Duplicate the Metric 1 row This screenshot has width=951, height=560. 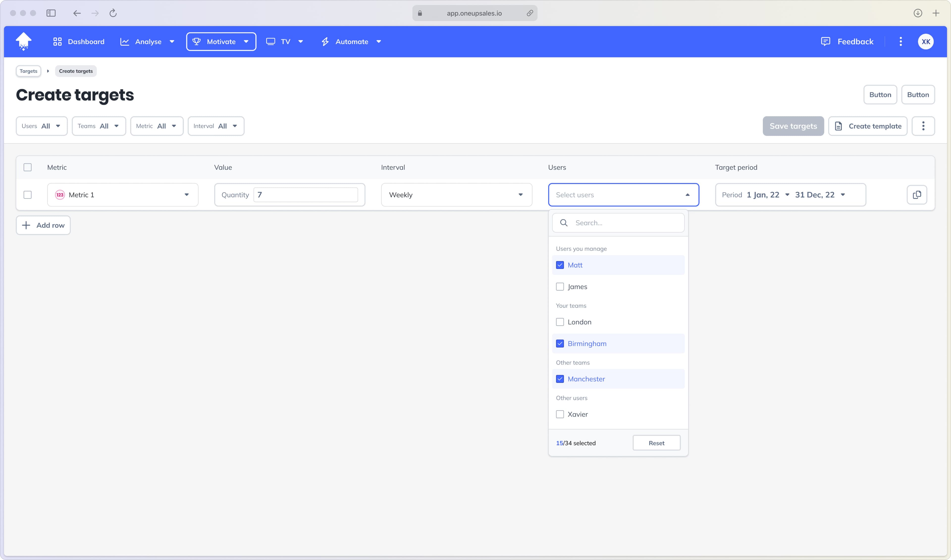pyautogui.click(x=917, y=195)
